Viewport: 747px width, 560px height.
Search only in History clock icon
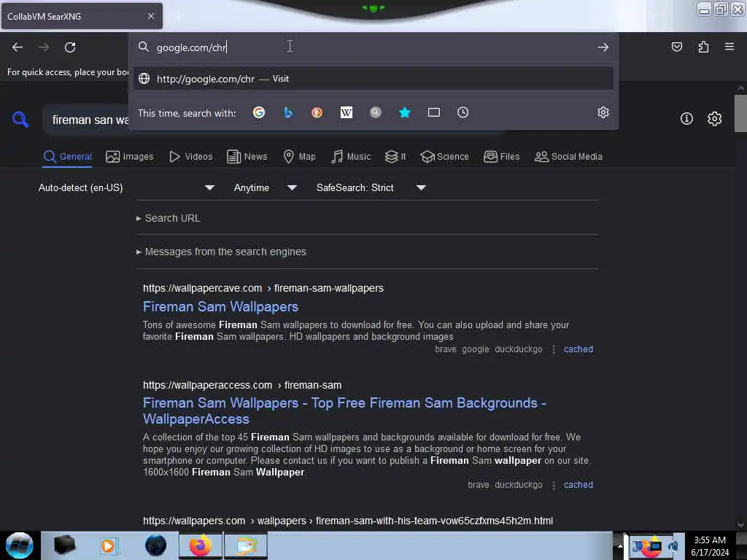tap(463, 112)
